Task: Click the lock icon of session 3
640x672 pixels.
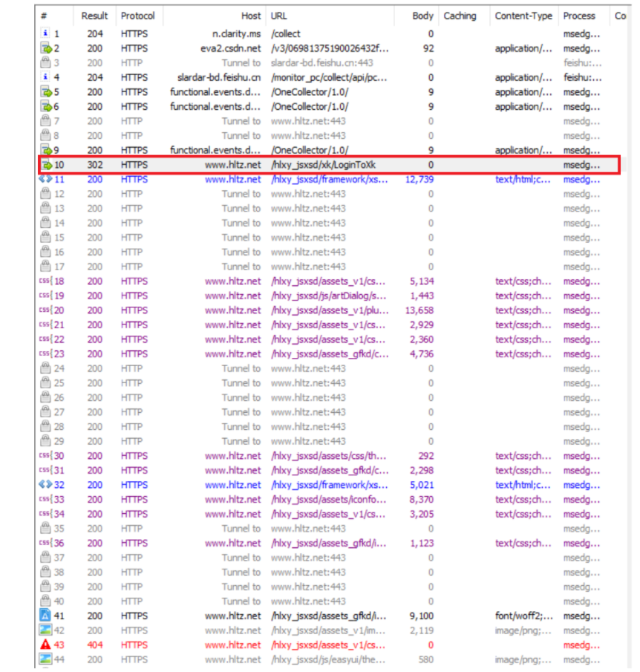Action: coord(45,62)
